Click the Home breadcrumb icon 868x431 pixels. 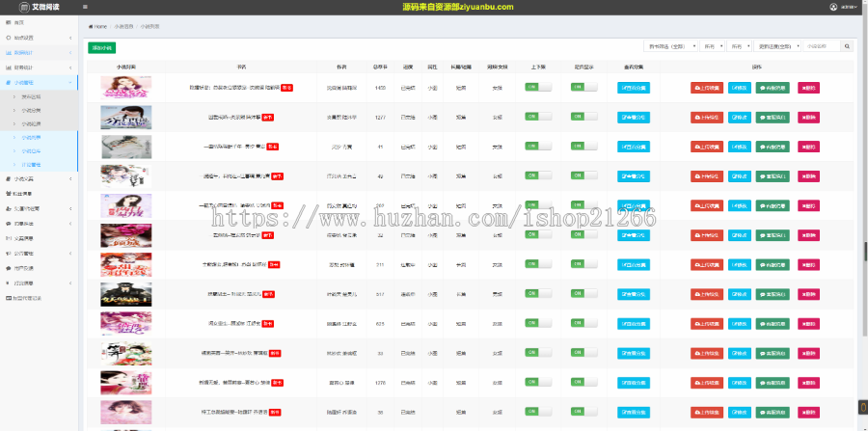[91, 27]
